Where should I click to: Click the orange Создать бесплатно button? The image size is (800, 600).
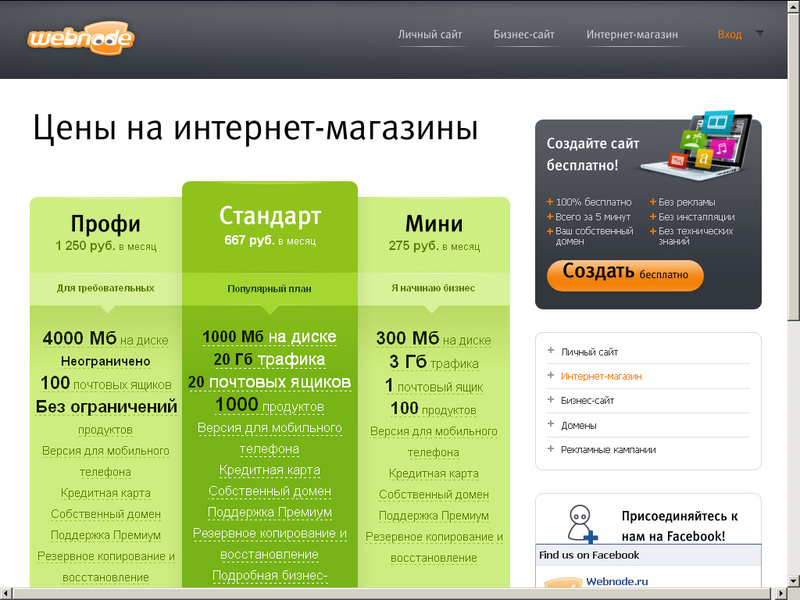point(625,276)
